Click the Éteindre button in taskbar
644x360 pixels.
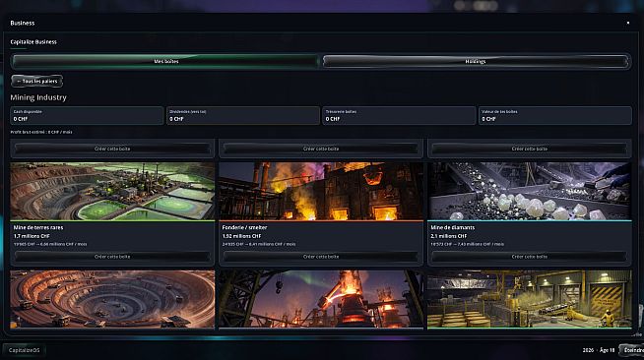point(632,350)
